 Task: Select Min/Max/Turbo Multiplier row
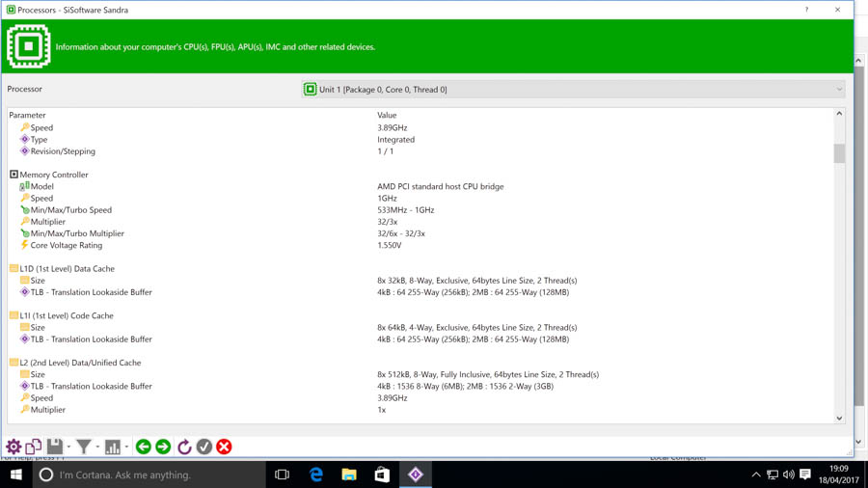pyautogui.click(x=420, y=233)
